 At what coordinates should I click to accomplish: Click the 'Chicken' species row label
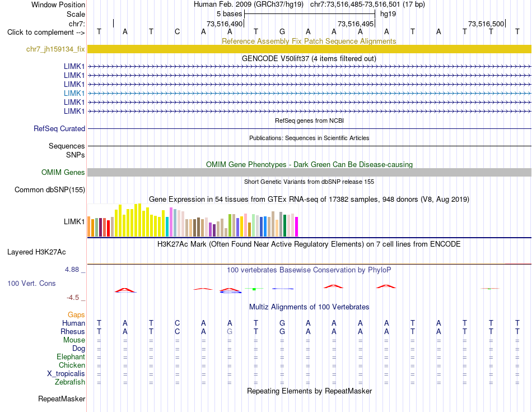tap(72, 365)
